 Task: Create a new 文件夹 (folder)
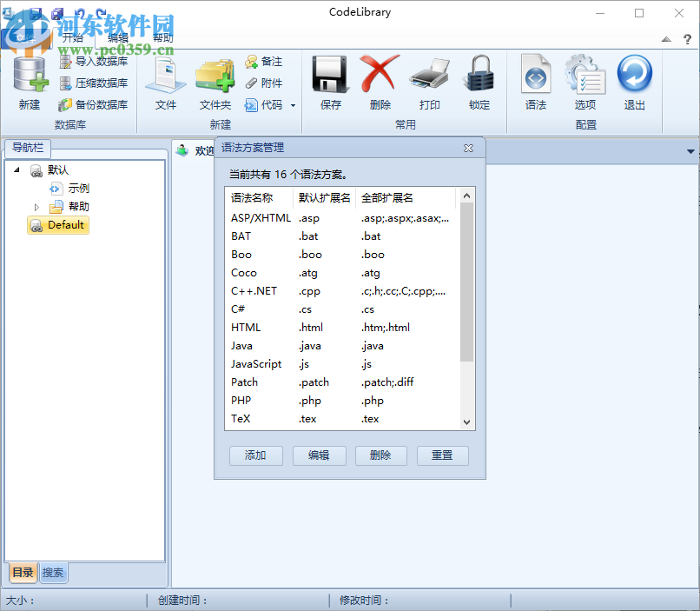coord(215,83)
